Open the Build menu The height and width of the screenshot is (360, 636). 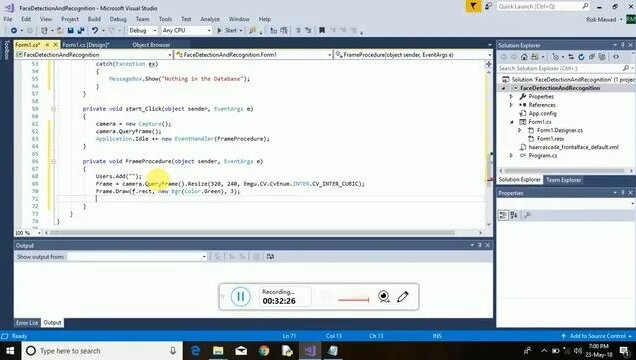click(x=94, y=19)
